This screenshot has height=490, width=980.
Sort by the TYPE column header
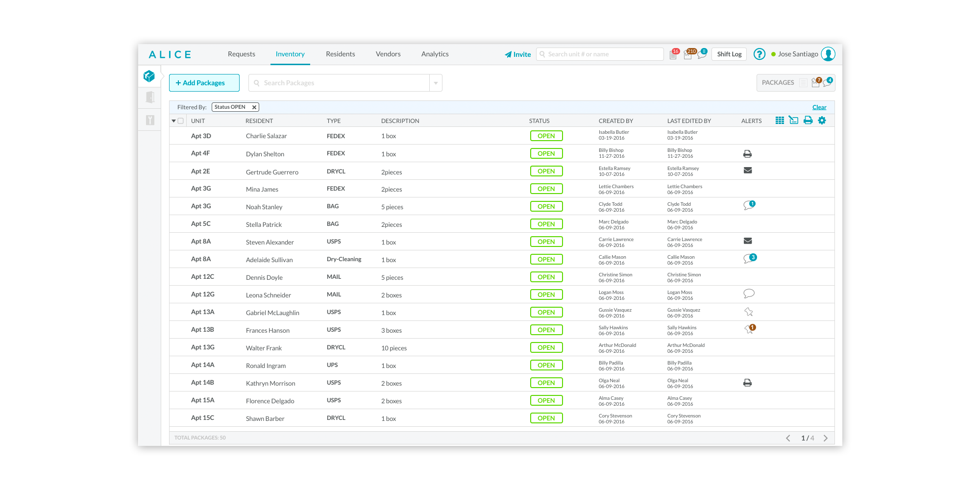tap(334, 121)
